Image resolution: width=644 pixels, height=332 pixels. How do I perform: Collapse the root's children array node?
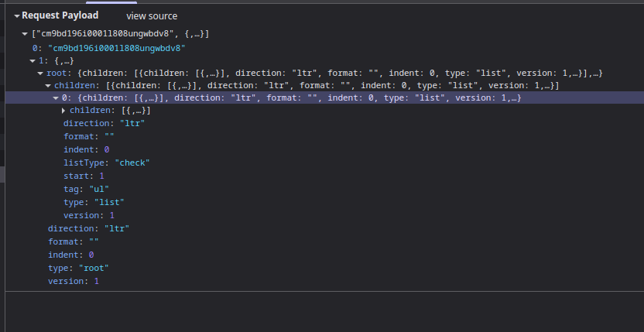48,86
